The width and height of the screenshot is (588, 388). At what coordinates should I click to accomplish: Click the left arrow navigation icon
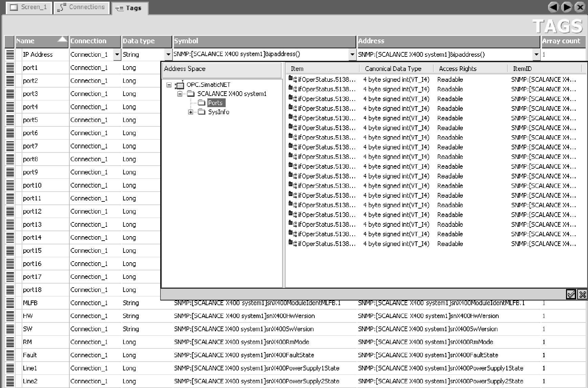(x=553, y=7)
